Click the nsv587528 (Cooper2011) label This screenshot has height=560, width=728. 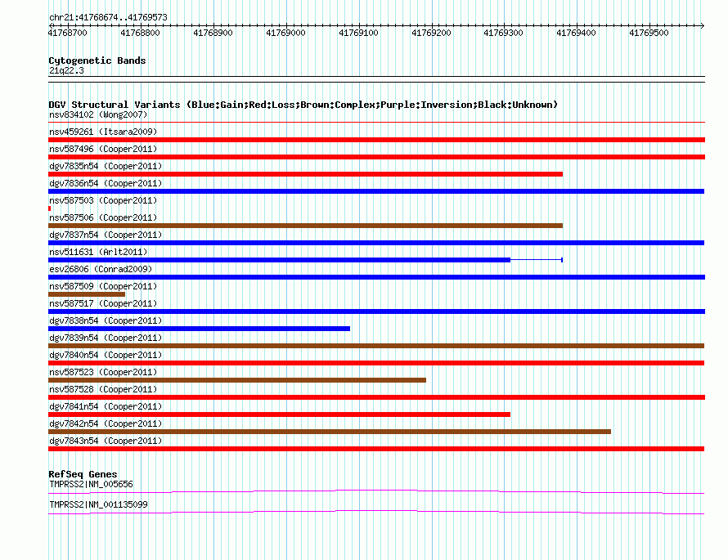coord(103,389)
